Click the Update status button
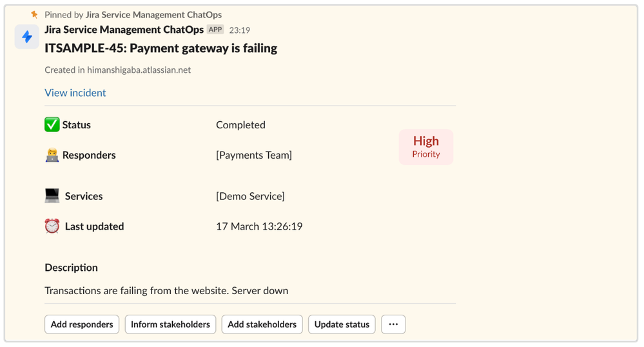The height and width of the screenshot is (347, 644). pos(342,324)
